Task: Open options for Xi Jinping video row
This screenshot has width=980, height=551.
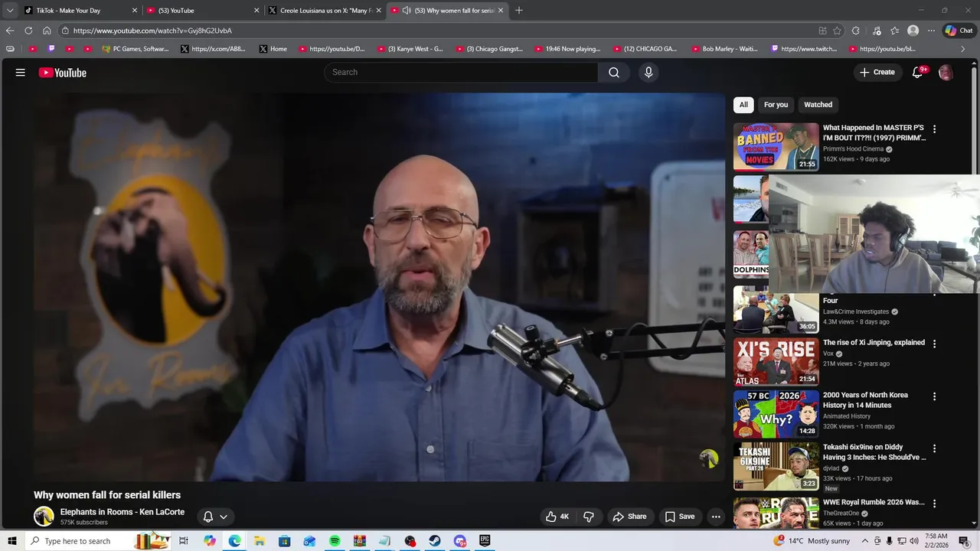Action: pyautogui.click(x=934, y=344)
